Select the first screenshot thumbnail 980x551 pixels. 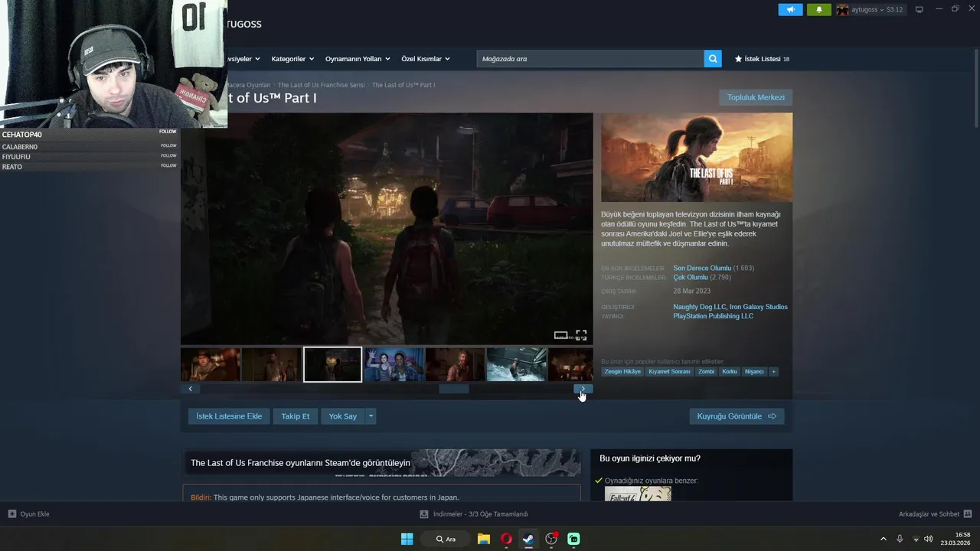tap(211, 364)
